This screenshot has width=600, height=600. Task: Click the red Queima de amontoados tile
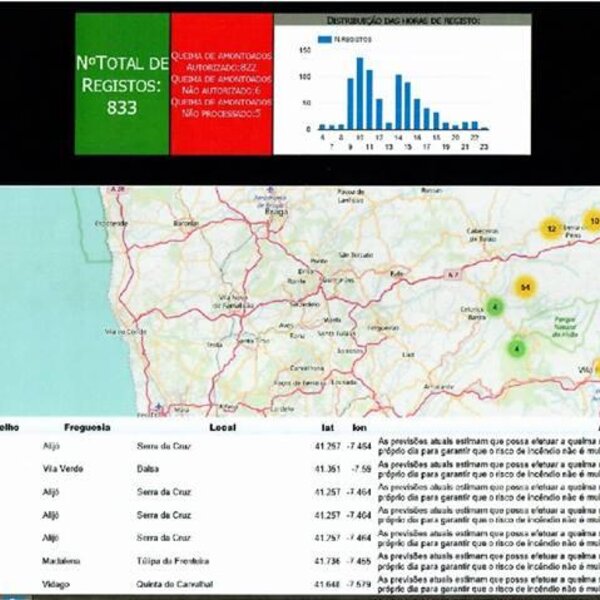[221, 84]
